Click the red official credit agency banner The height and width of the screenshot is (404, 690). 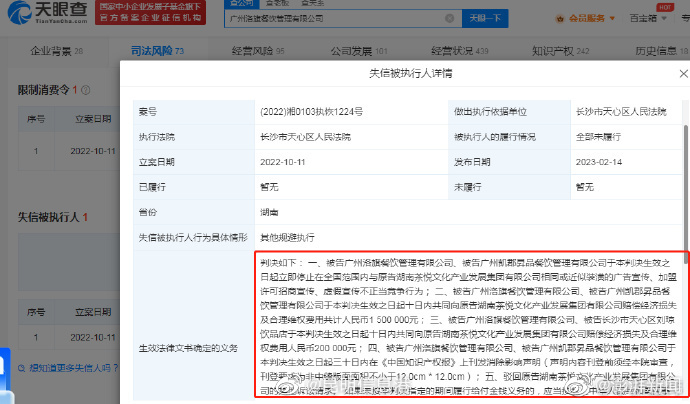tap(150, 12)
